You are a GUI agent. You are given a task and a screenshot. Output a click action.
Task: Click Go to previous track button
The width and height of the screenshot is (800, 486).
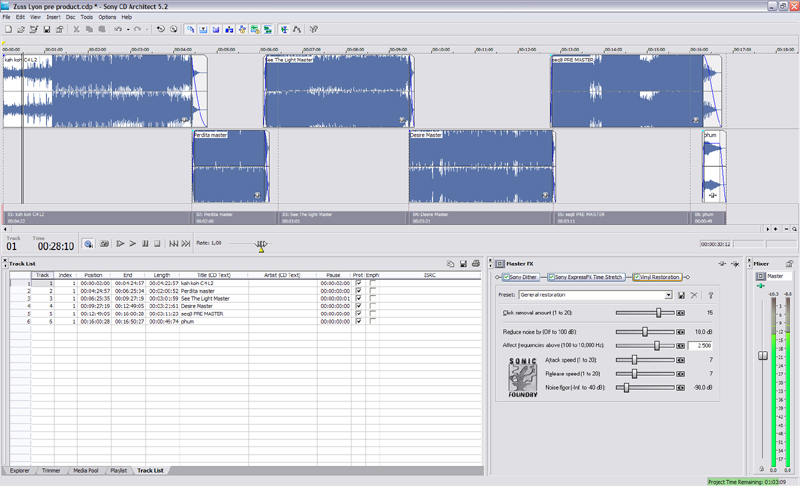click(173, 244)
